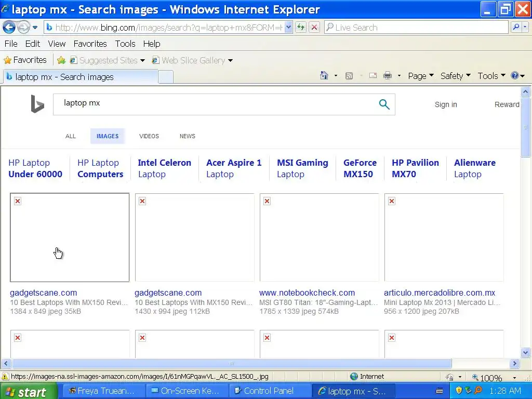The height and width of the screenshot is (399, 532).
Task: Click the Print icon
Action: click(x=388, y=76)
